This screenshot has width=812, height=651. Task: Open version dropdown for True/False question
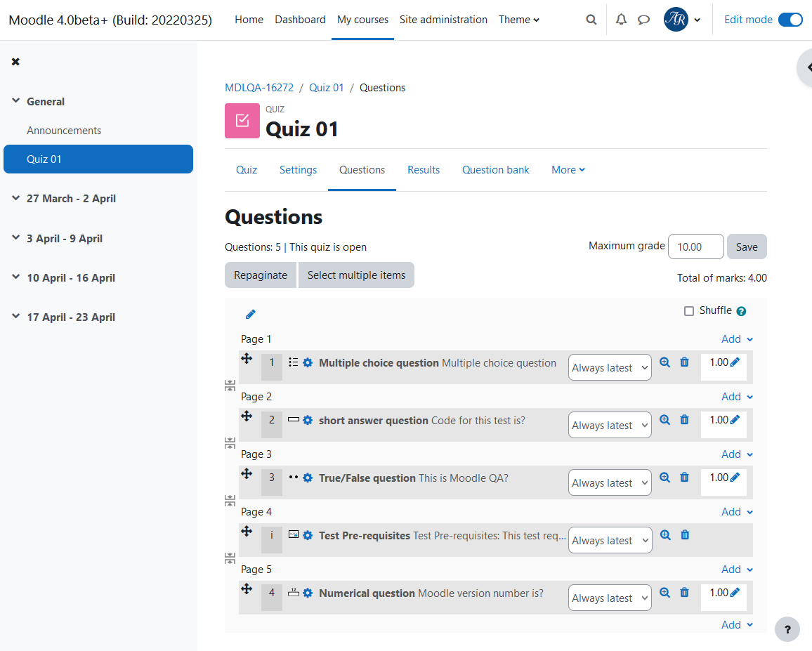[x=610, y=482]
